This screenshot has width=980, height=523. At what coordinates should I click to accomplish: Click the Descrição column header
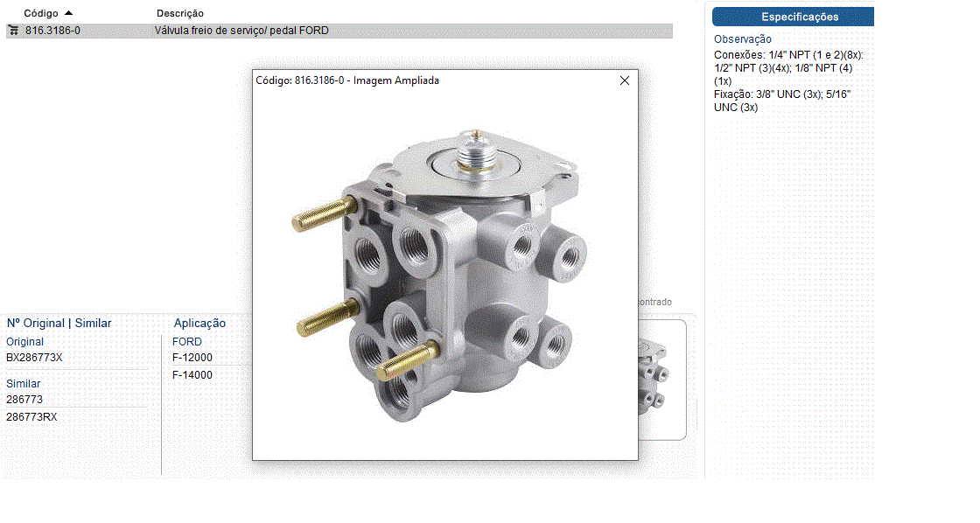point(180,13)
